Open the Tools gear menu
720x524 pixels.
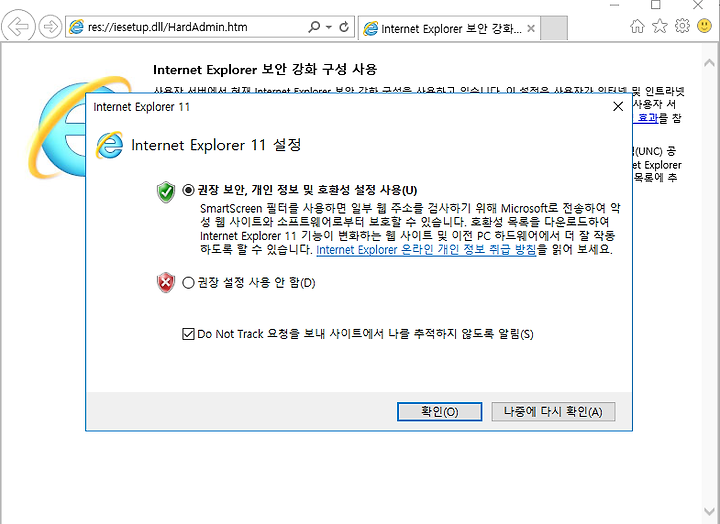(682, 26)
